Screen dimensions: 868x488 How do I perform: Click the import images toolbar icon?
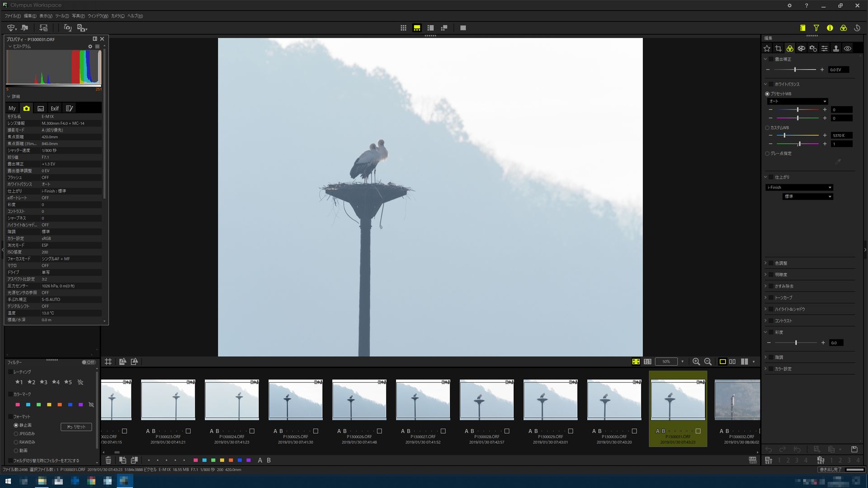(x=11, y=28)
